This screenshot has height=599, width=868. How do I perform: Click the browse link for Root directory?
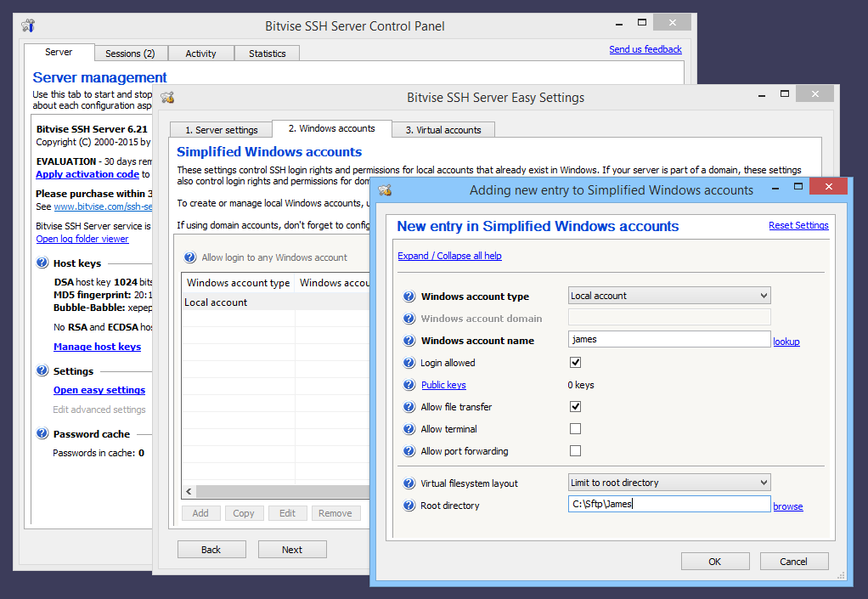pyautogui.click(x=787, y=506)
